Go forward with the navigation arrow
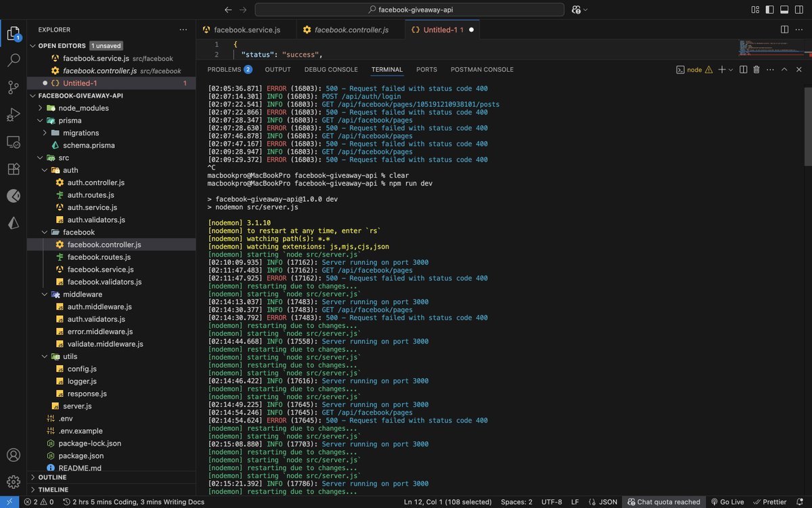This screenshot has width=812, height=508. [x=244, y=9]
